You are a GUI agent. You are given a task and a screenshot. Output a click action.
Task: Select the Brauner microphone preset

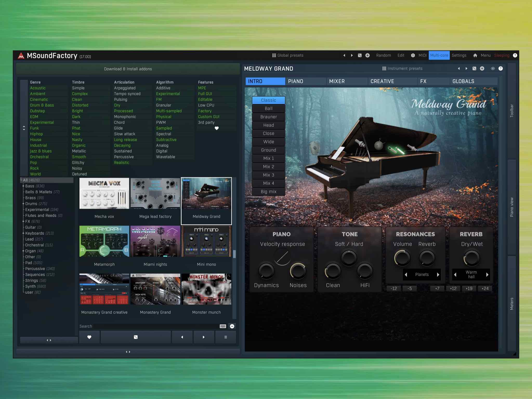(x=268, y=117)
